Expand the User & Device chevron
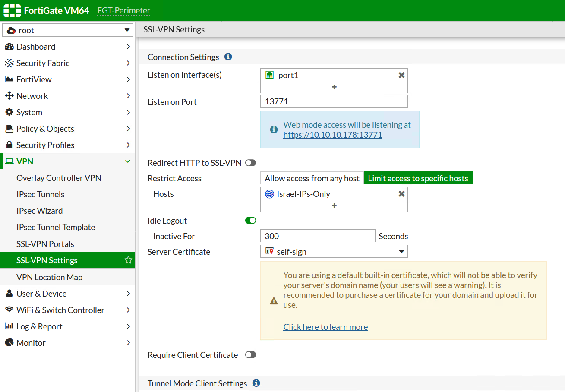 [x=128, y=294]
